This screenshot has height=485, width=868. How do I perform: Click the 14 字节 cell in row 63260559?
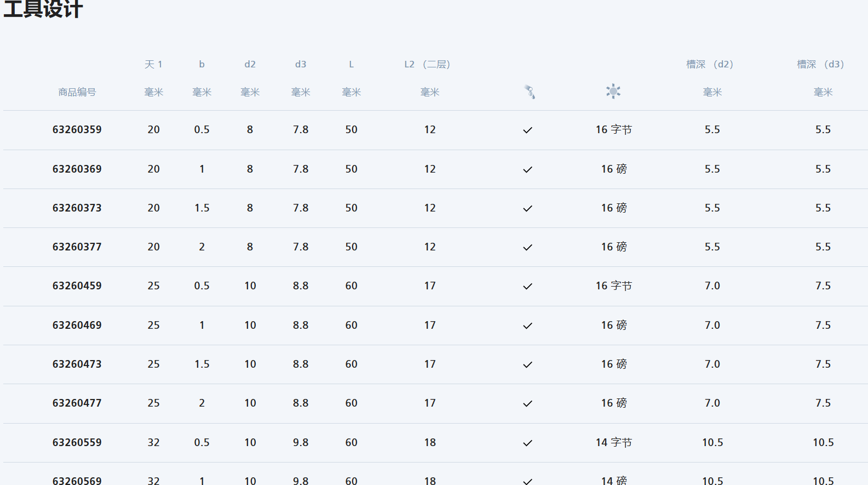click(x=613, y=443)
